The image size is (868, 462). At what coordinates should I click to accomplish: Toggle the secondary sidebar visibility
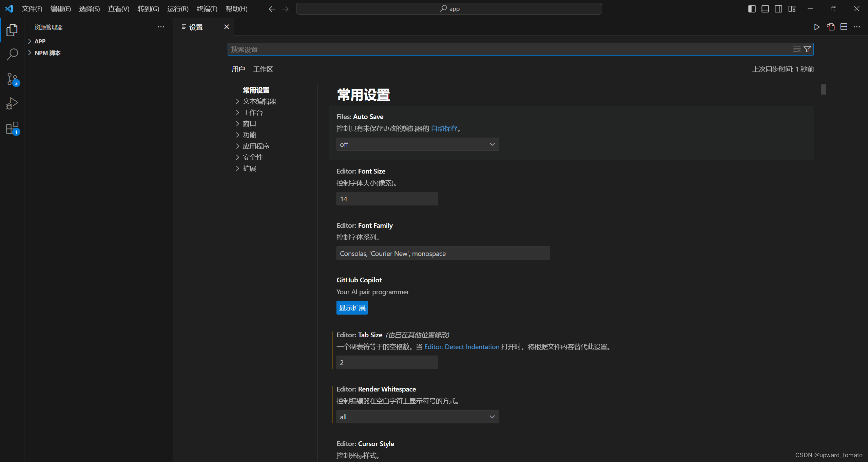(778, 9)
